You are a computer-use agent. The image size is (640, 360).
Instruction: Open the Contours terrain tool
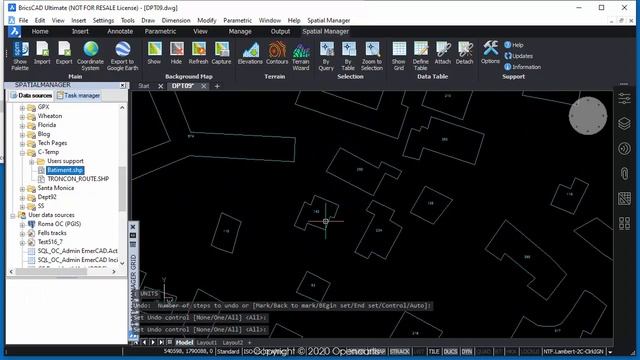click(x=277, y=53)
